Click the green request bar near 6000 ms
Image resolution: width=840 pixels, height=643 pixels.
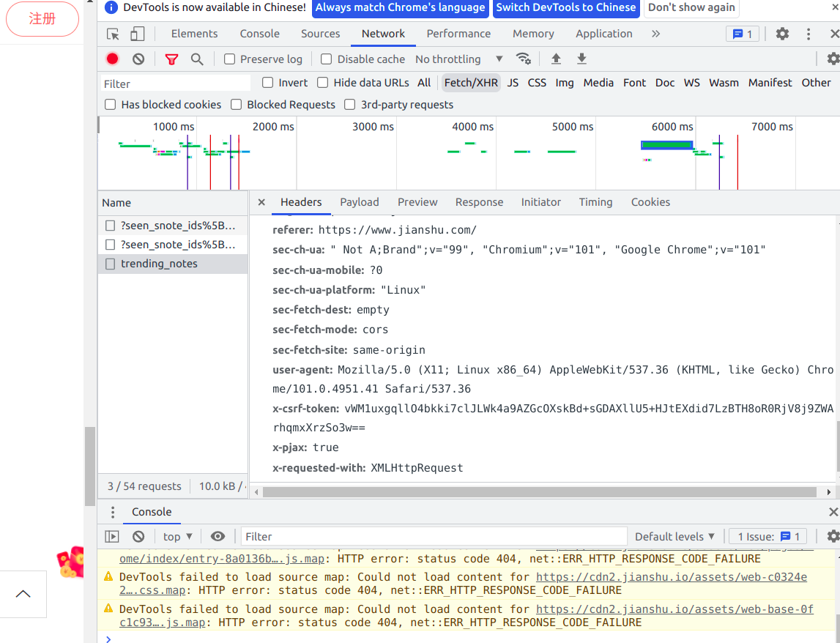point(667,145)
